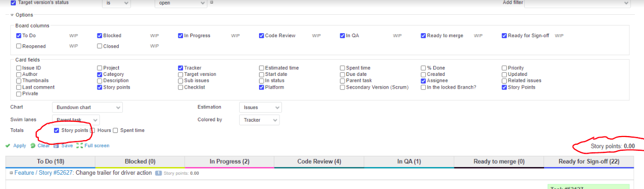The image size is (644, 189).
Task: Click the issue count badge beside story title
Action: click(x=158, y=173)
